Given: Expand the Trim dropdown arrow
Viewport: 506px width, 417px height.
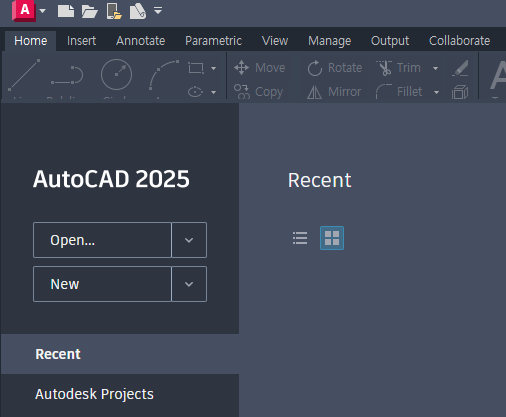Looking at the screenshot, I should (435, 68).
